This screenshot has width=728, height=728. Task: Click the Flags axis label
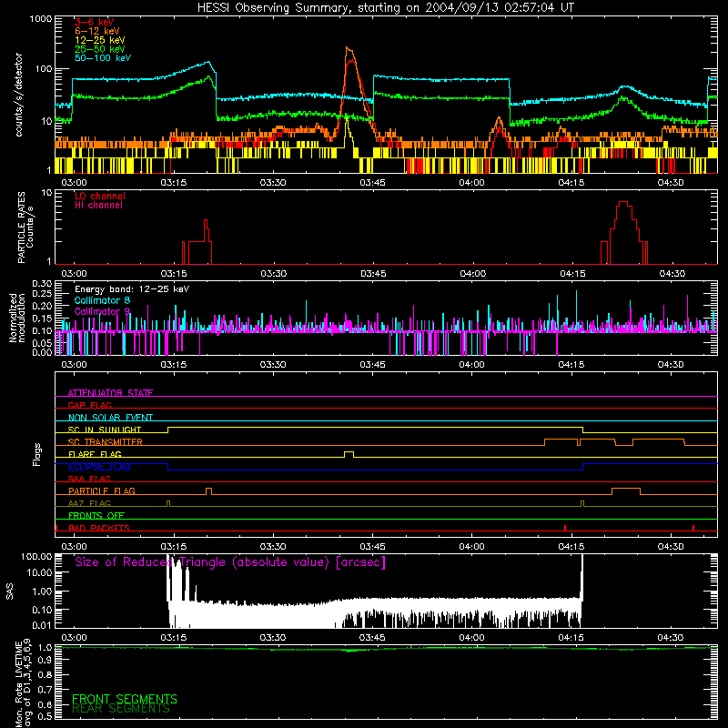(x=36, y=454)
